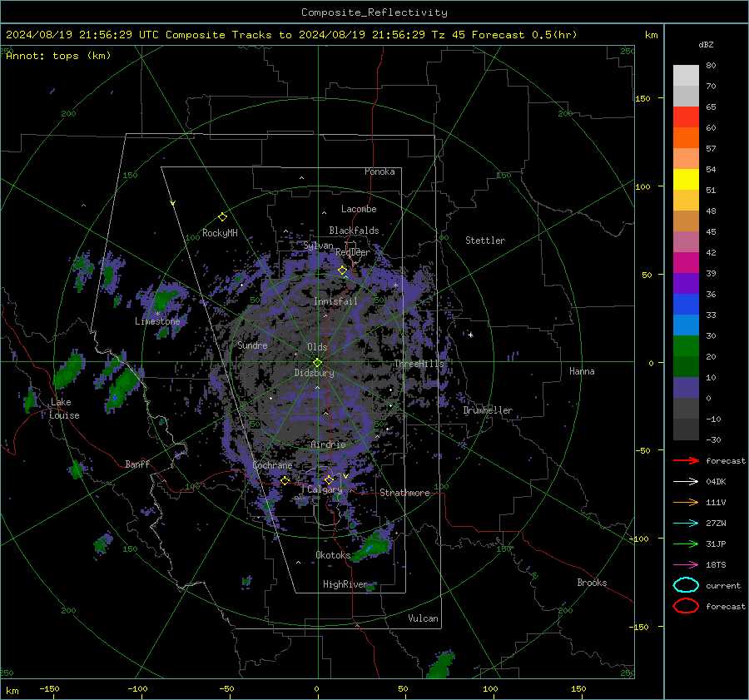Click the red forecast arrow legend icon
749x700 pixels.
point(686,460)
